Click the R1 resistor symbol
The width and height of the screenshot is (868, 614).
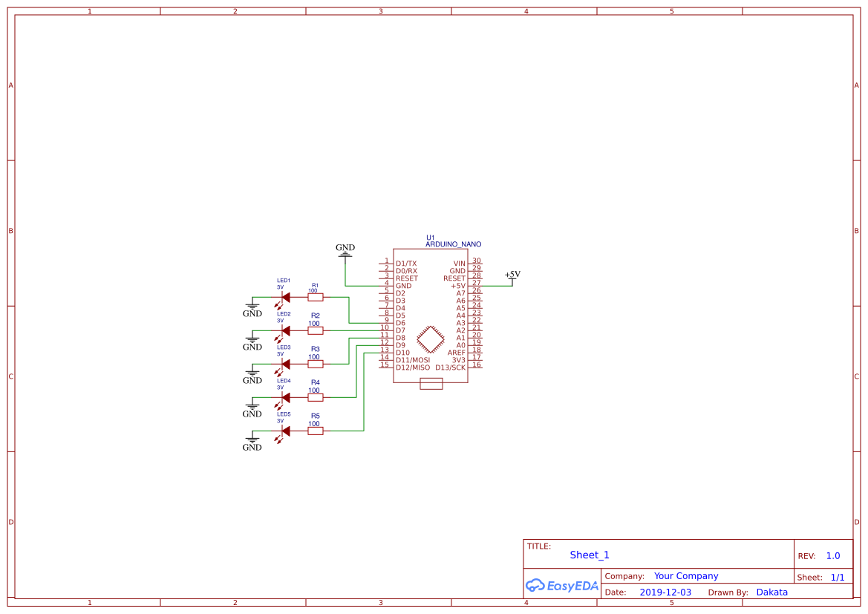pos(315,297)
